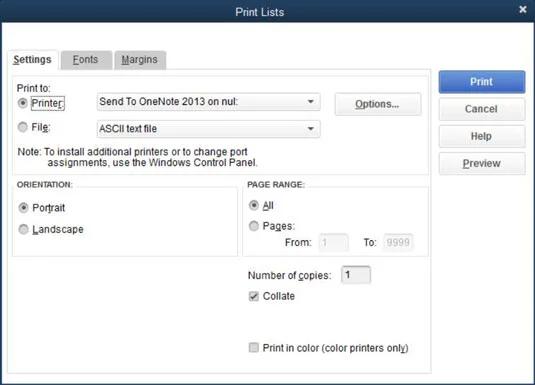
Task: Click the Options... button
Action: [x=378, y=104]
